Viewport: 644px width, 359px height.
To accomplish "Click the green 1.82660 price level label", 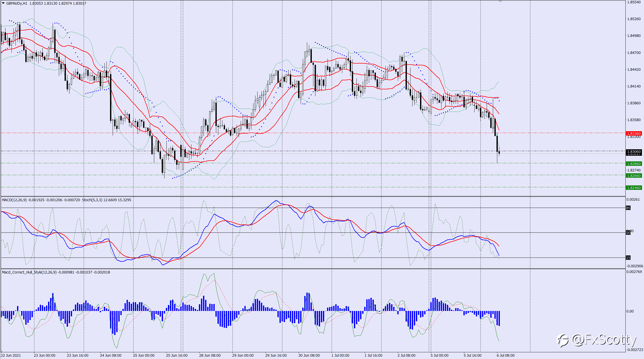I will pyautogui.click(x=634, y=176).
